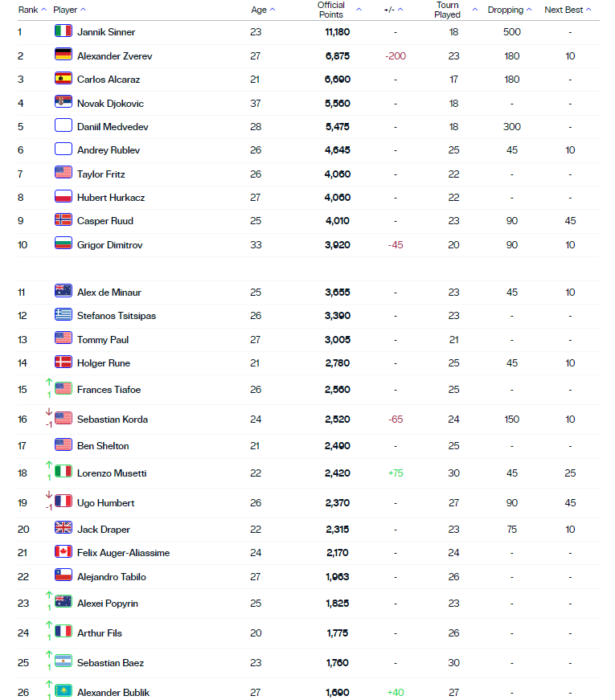Click the red down arrow beside Sebastian Korda
615x700 pixels.
click(x=48, y=419)
